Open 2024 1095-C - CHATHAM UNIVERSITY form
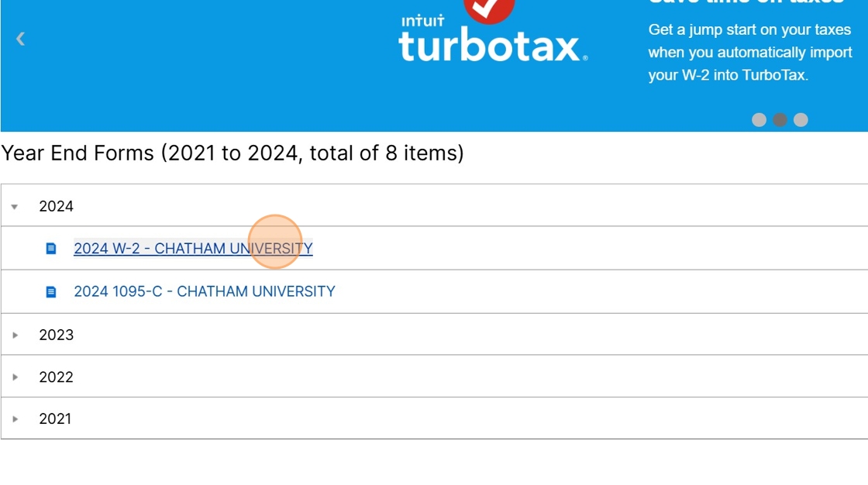This screenshot has width=868, height=485. pos(205,292)
